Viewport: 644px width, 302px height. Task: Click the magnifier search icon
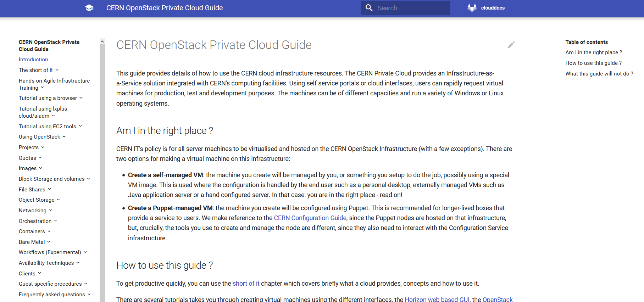pos(369,8)
